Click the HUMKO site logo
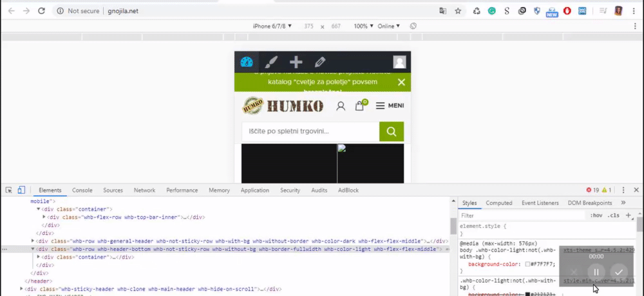This screenshot has width=644, height=296. [283, 106]
